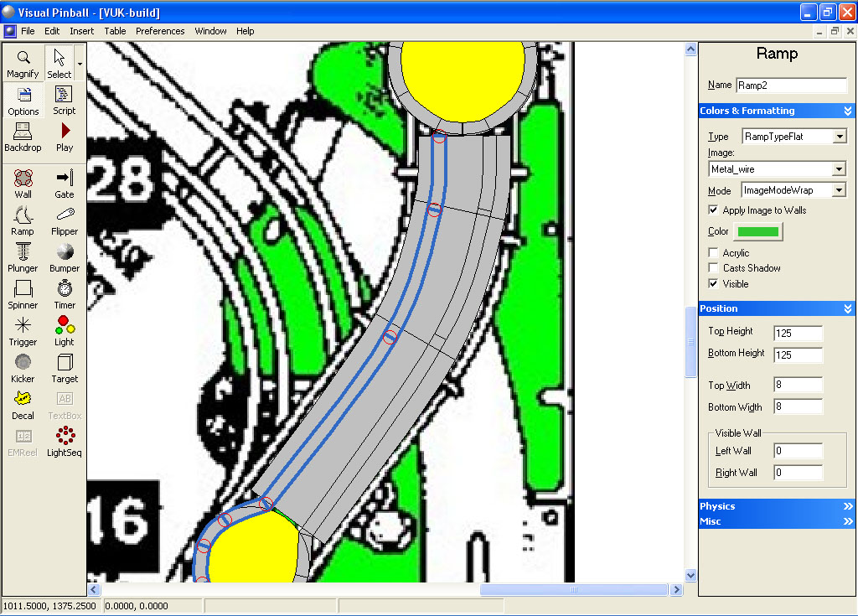Select the Wall tool

[23, 184]
